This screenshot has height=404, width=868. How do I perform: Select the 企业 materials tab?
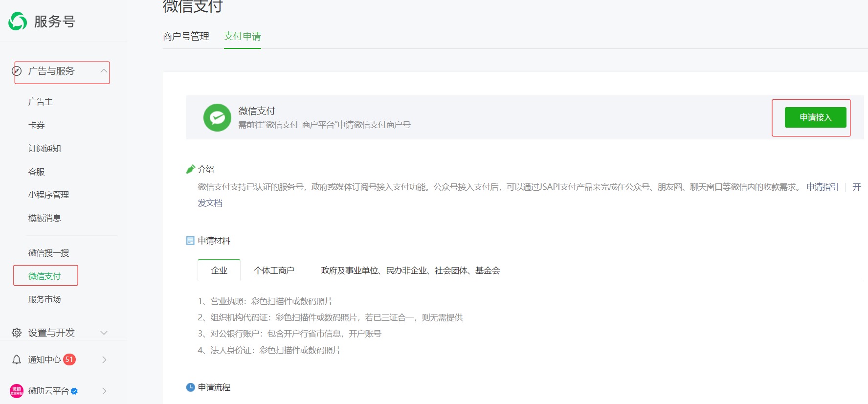[x=219, y=270]
